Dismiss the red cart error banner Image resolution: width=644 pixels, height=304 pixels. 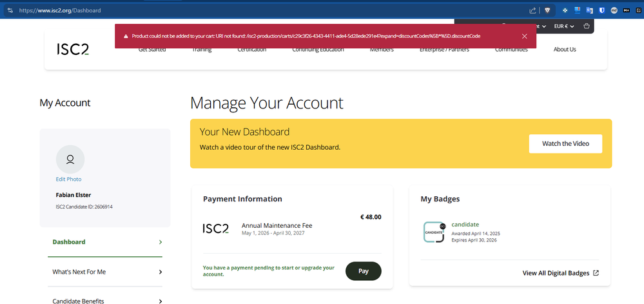525,36
